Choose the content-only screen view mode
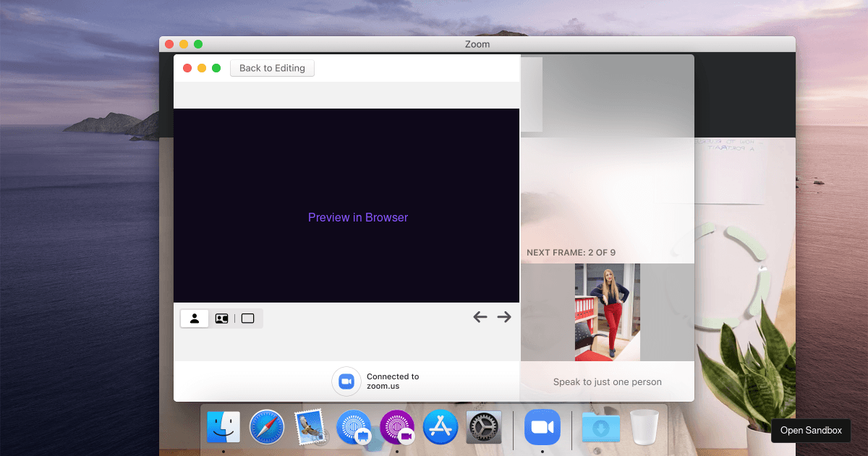The width and height of the screenshot is (868, 456). pyautogui.click(x=248, y=318)
